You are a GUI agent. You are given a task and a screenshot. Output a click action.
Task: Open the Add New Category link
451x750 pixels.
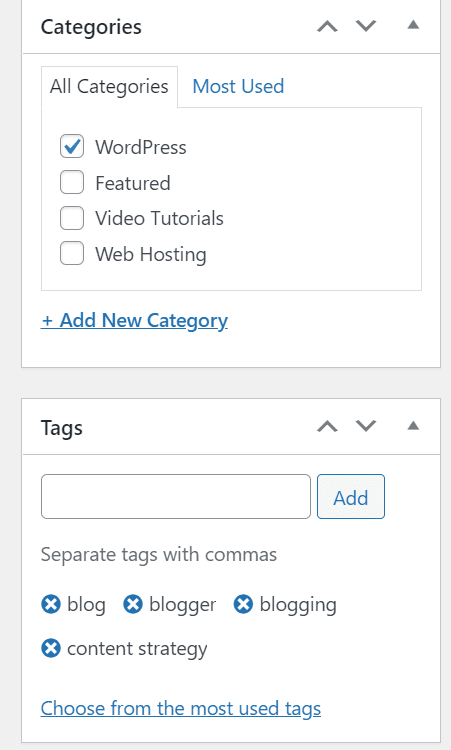tap(134, 320)
